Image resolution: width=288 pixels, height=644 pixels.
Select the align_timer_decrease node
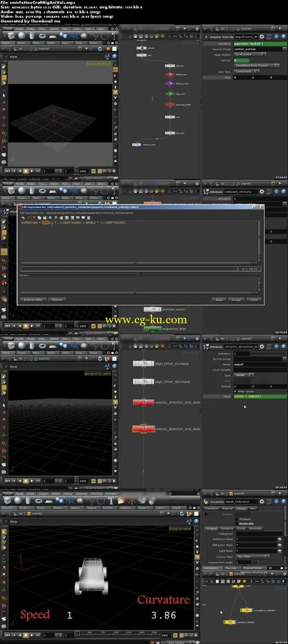143,382
